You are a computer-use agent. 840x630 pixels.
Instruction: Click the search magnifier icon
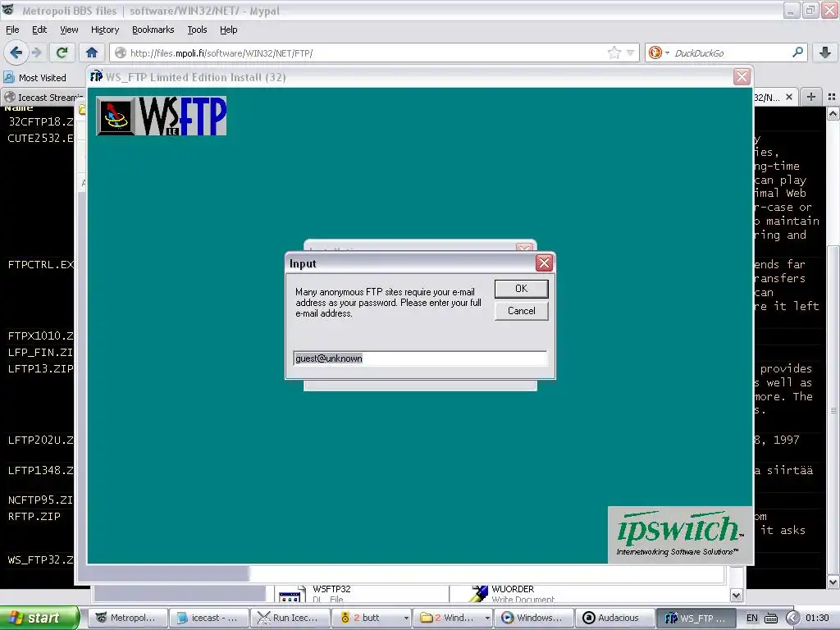797,52
